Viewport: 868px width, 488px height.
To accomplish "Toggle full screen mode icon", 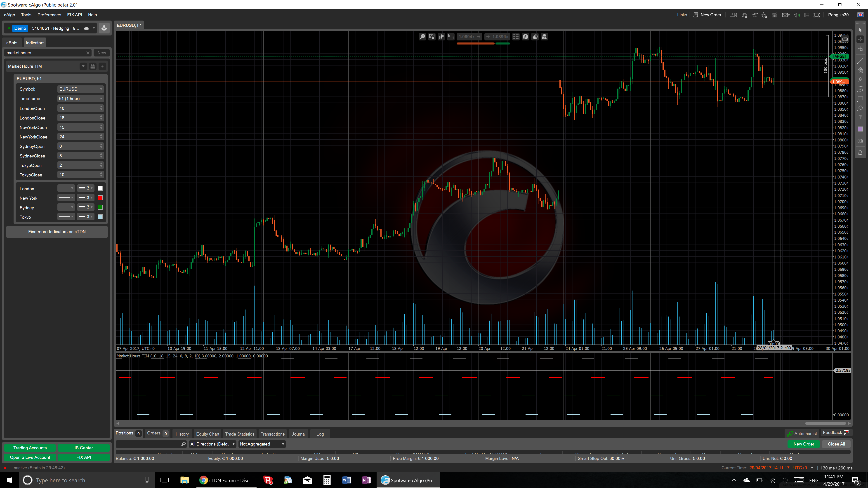I will click(817, 15).
